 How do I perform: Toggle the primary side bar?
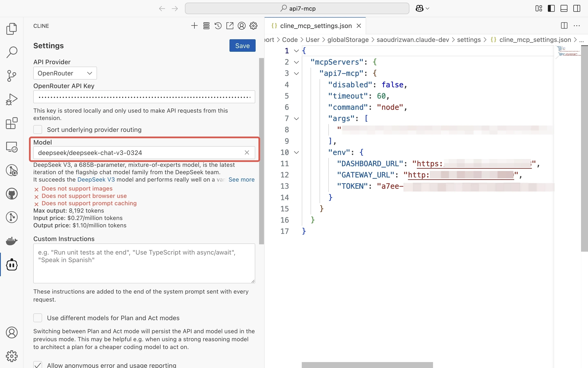tap(551, 9)
